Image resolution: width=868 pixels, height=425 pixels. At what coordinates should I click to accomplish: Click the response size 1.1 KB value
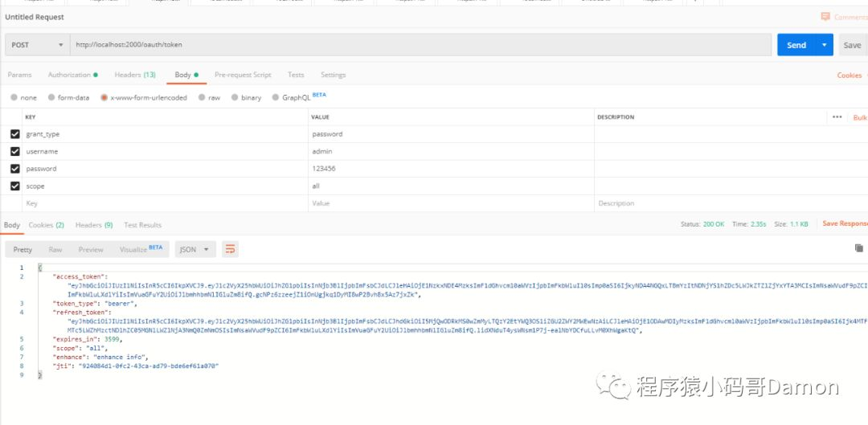799,224
